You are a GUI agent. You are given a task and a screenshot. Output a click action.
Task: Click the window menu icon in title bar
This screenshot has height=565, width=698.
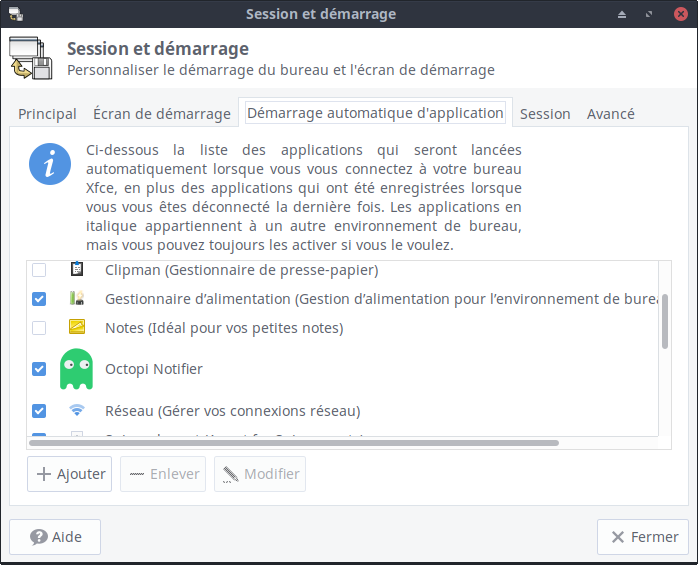pos(16,14)
